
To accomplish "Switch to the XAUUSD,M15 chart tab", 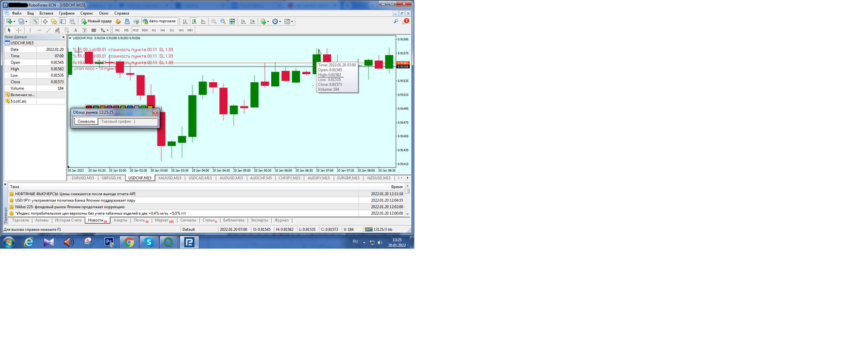I will 169,178.
